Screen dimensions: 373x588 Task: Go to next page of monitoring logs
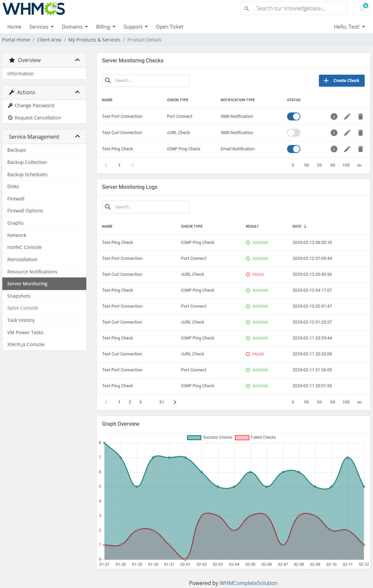(x=175, y=402)
